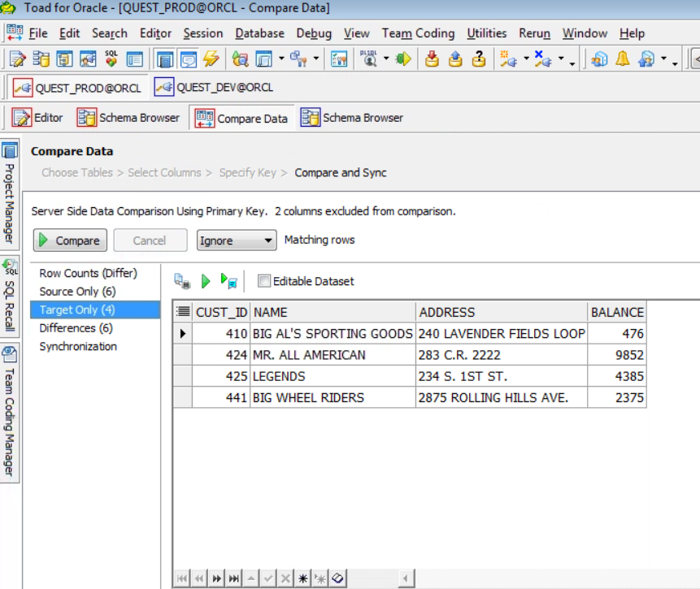The width and height of the screenshot is (700, 589).
Task: Click the black asterisk filter button in navigator
Action: coord(302,578)
